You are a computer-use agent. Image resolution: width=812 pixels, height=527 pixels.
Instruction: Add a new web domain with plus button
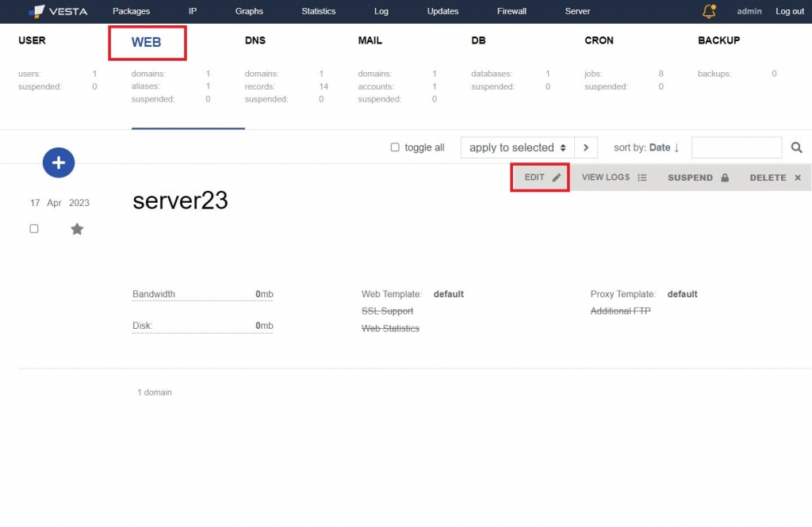tap(59, 162)
